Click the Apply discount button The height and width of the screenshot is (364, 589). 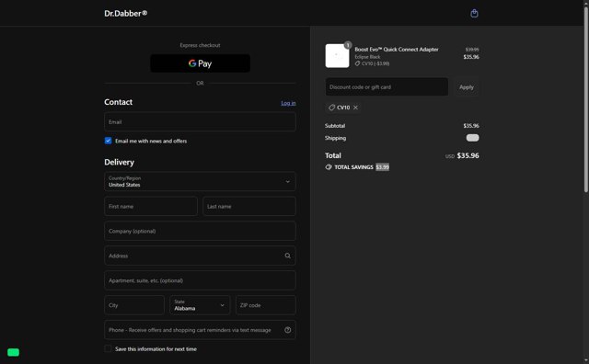tap(467, 87)
